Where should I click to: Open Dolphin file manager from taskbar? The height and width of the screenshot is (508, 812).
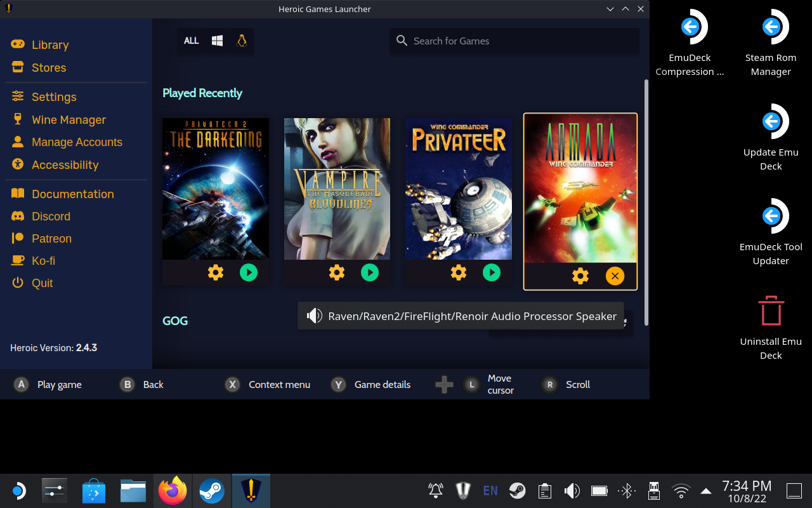pos(133,491)
